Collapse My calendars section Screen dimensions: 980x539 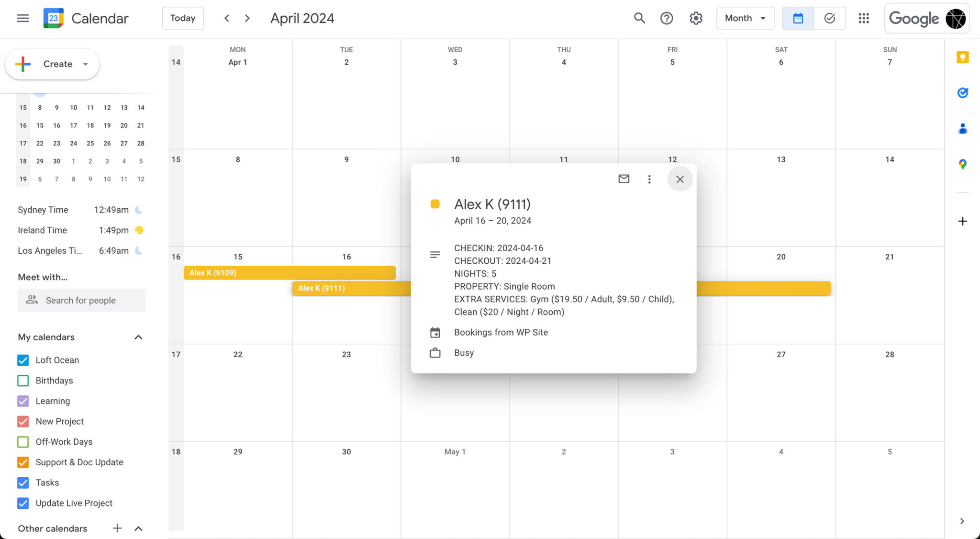click(138, 337)
